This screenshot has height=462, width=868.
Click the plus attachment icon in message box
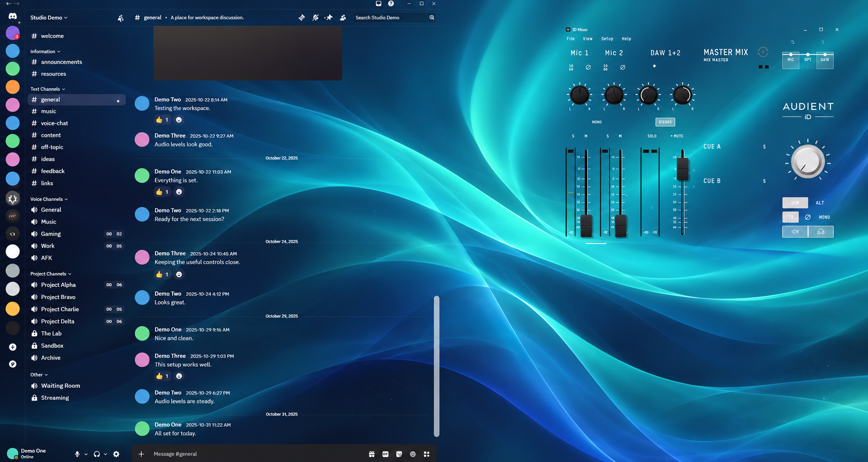pyautogui.click(x=141, y=454)
